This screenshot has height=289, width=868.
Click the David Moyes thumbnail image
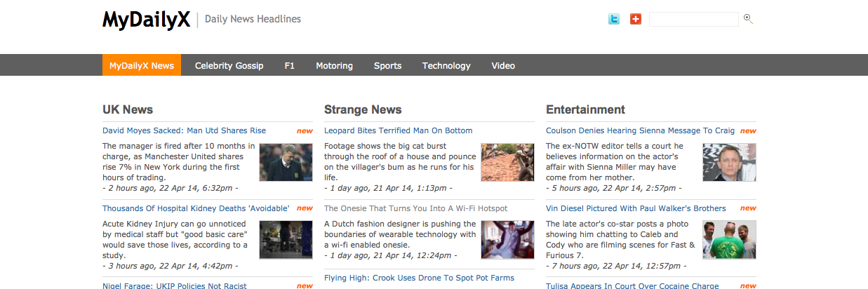286,162
